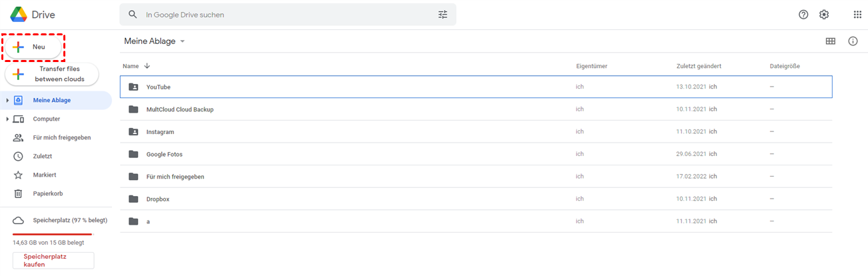868x276 pixels.
Task: Click Transfer files between clouds button
Action: click(x=52, y=74)
